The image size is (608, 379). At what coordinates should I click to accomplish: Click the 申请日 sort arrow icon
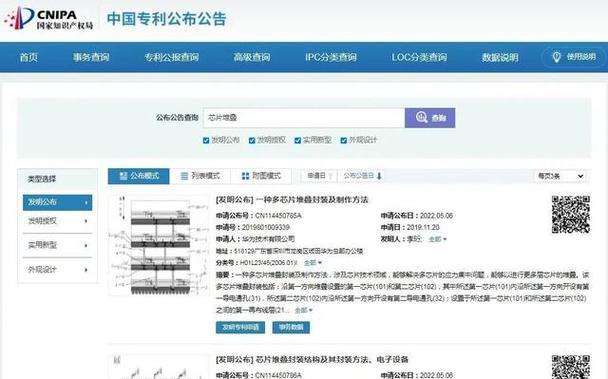coord(331,176)
